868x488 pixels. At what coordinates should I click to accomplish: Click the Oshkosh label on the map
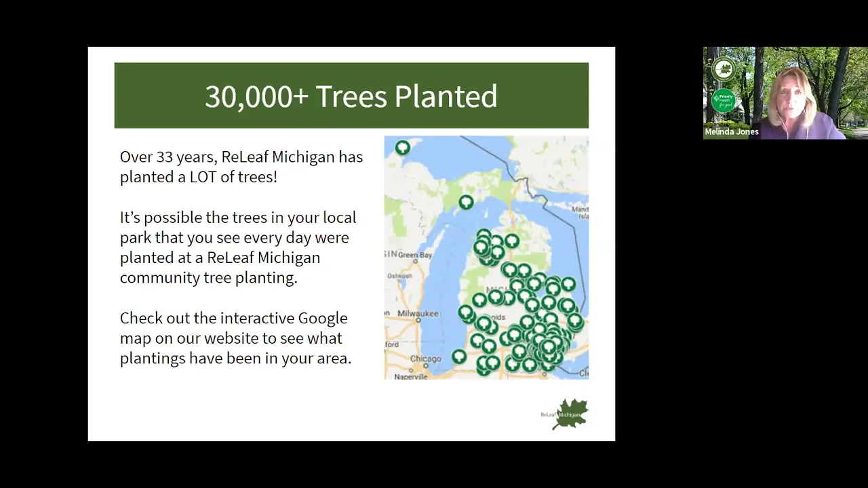click(x=399, y=277)
